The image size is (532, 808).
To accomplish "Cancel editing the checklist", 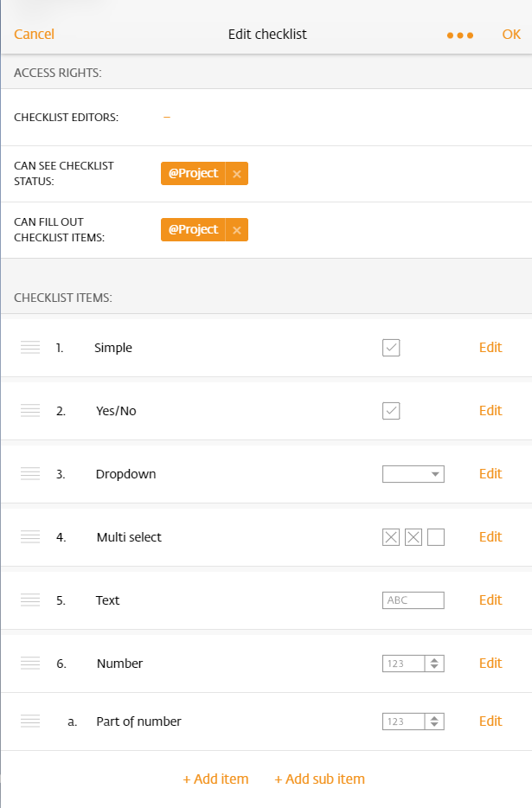I will click(34, 34).
